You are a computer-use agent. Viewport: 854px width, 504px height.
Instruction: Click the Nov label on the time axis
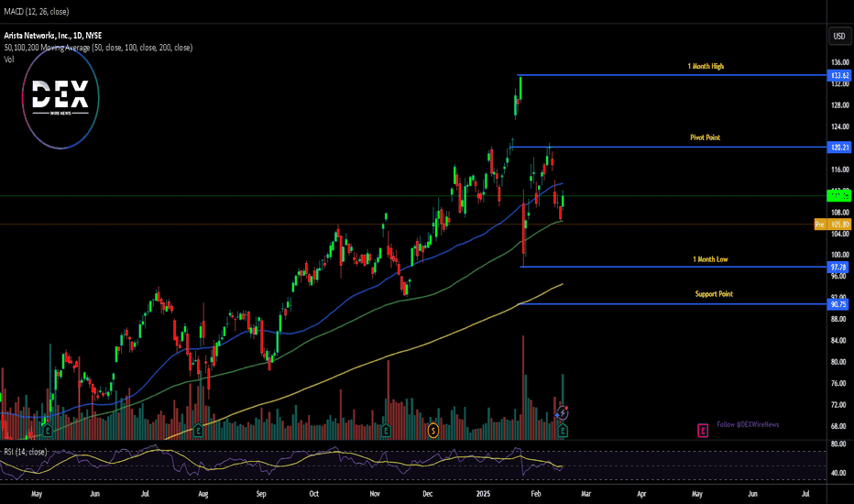[x=375, y=494]
